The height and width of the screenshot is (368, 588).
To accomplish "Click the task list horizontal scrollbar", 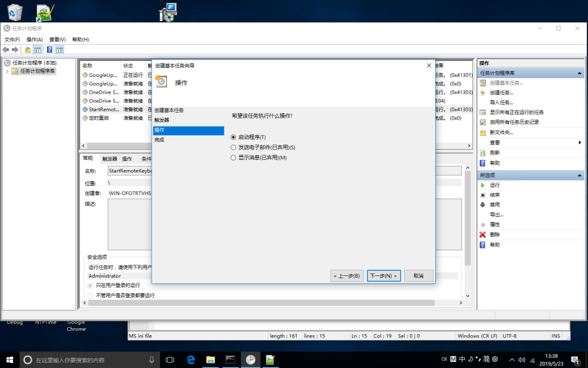I will pyautogui.click(x=115, y=146).
